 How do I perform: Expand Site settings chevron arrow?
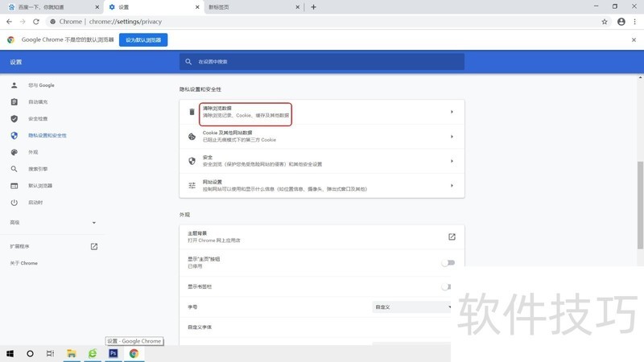(452, 186)
